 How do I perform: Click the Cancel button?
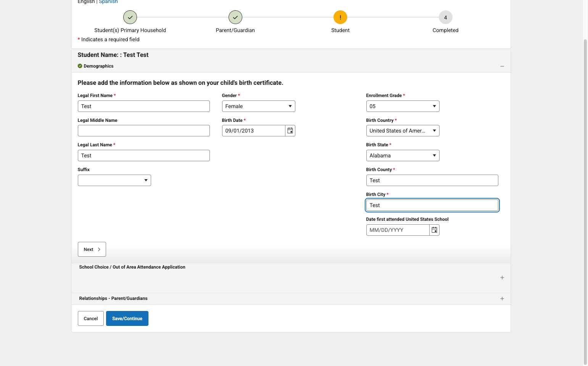pos(91,319)
